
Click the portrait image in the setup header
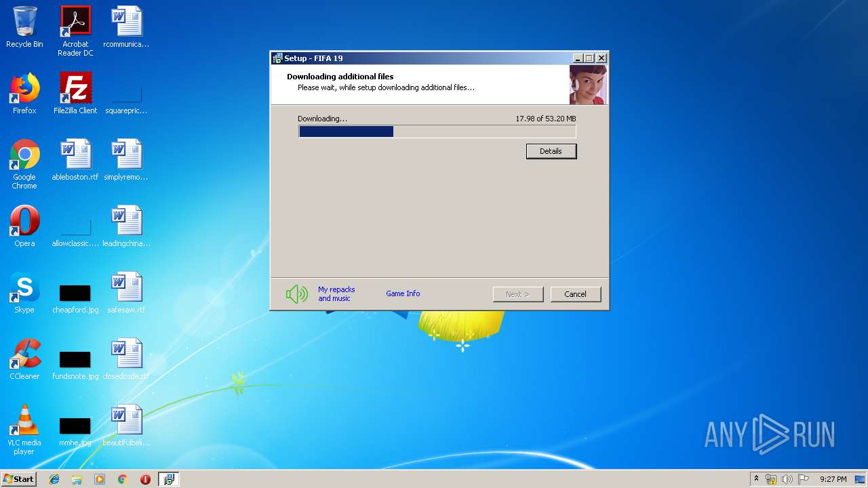[588, 85]
